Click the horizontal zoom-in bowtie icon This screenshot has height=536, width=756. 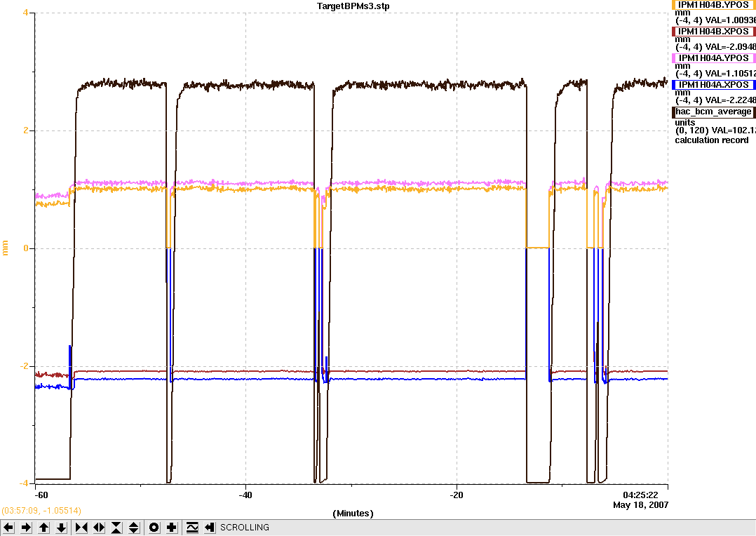[81, 528]
